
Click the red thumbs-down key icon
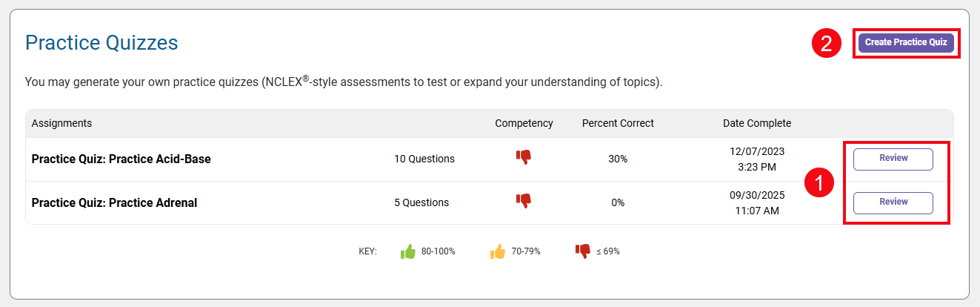[x=583, y=251]
